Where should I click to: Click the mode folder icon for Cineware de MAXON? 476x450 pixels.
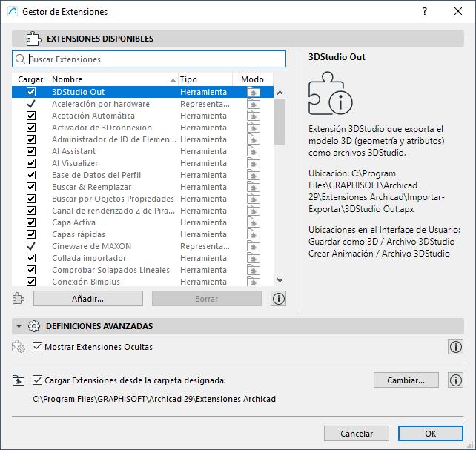[254, 246]
